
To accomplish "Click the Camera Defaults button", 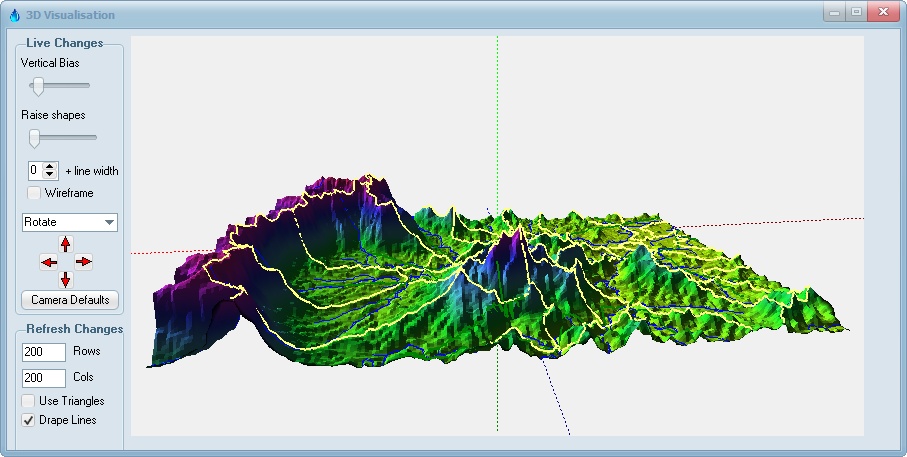I will [70, 300].
